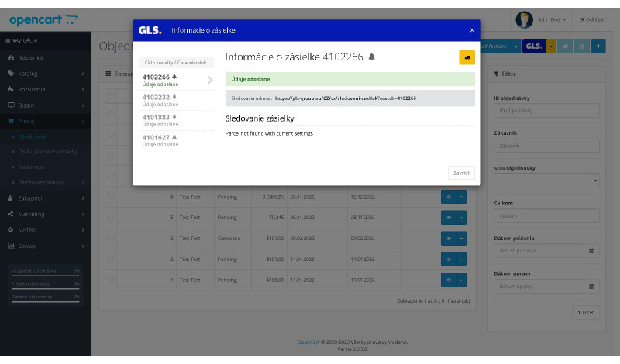
Task: Close the GLS dialog with X
Action: (472, 30)
